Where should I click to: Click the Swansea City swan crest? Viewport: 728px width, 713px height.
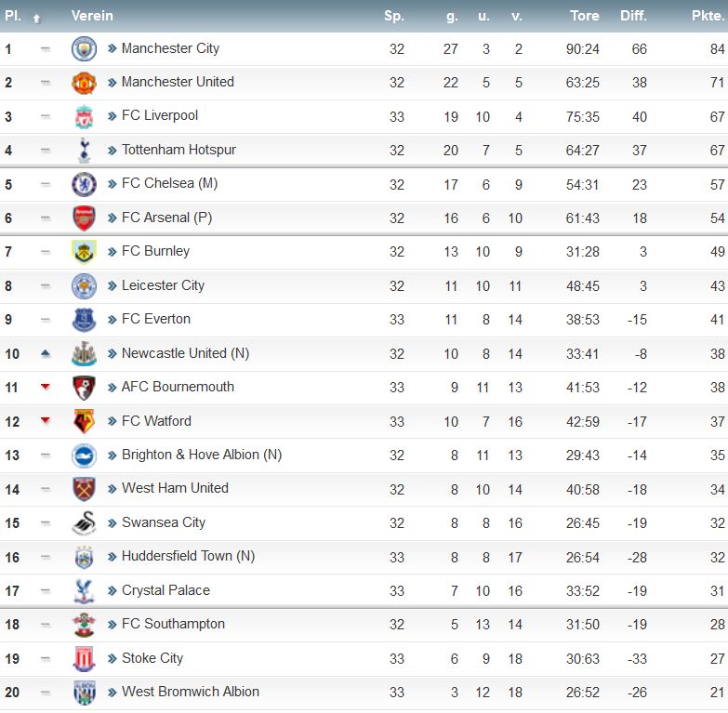84,523
